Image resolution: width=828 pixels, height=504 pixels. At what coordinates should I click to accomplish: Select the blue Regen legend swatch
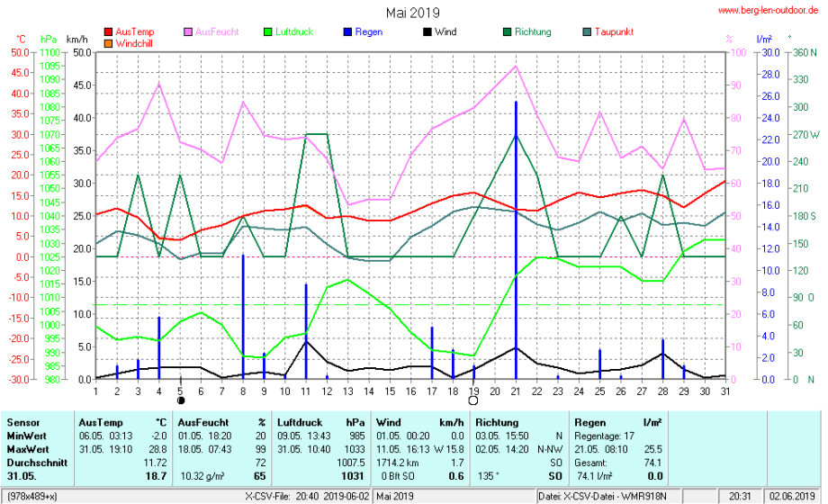346,31
